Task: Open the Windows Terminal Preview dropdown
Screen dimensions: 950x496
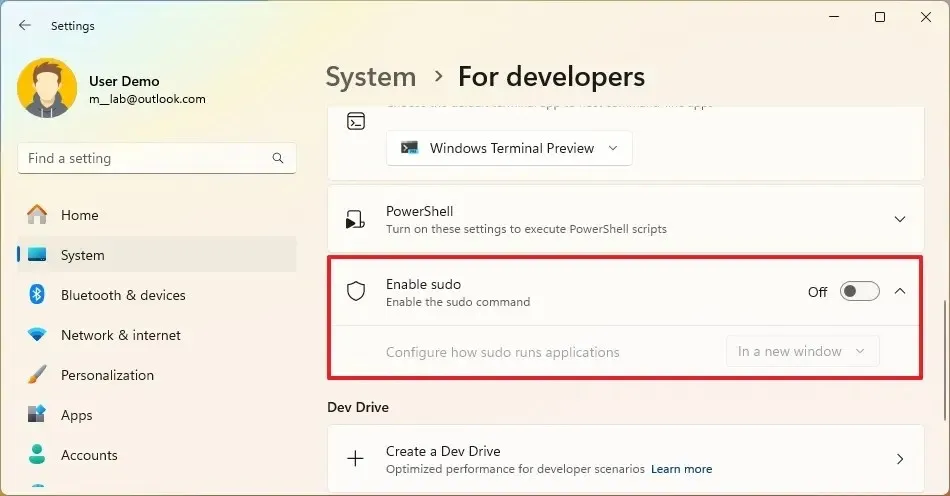Action: (x=509, y=148)
